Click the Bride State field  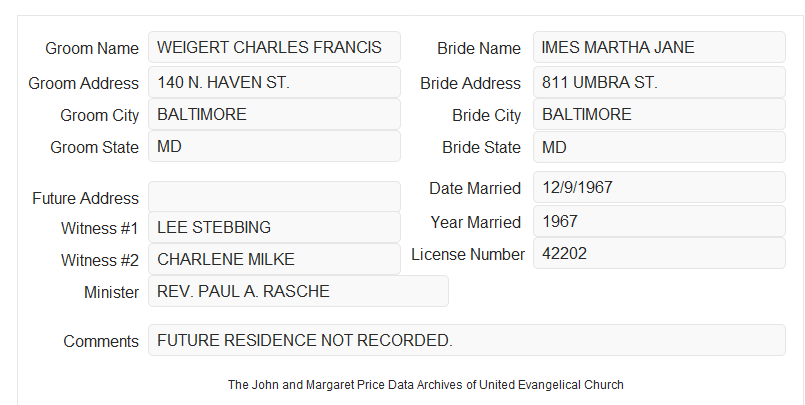point(659,147)
